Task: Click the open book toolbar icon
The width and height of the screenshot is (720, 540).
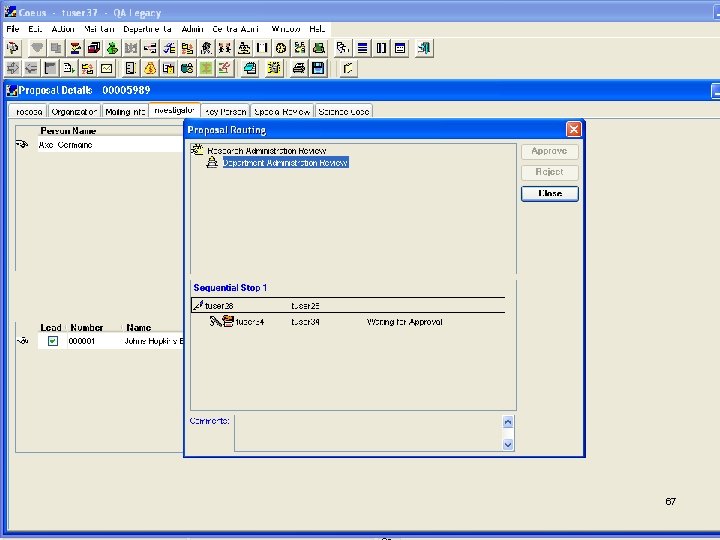Action: point(262,48)
